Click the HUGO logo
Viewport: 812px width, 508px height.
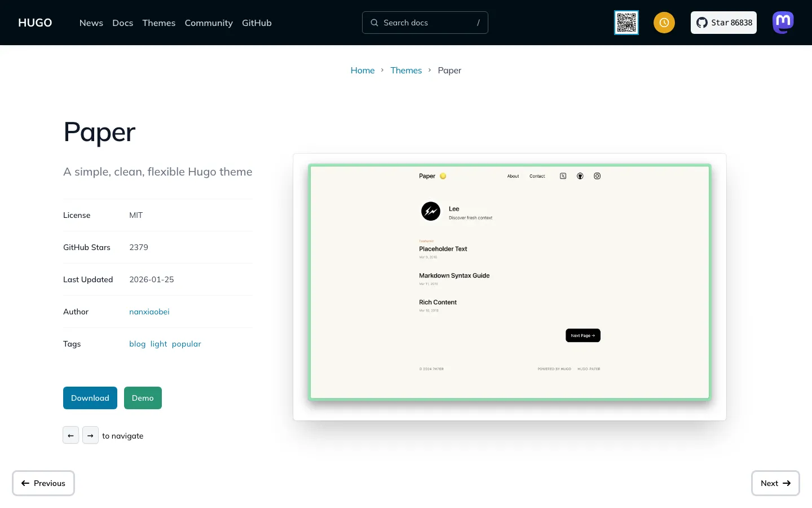click(x=35, y=23)
